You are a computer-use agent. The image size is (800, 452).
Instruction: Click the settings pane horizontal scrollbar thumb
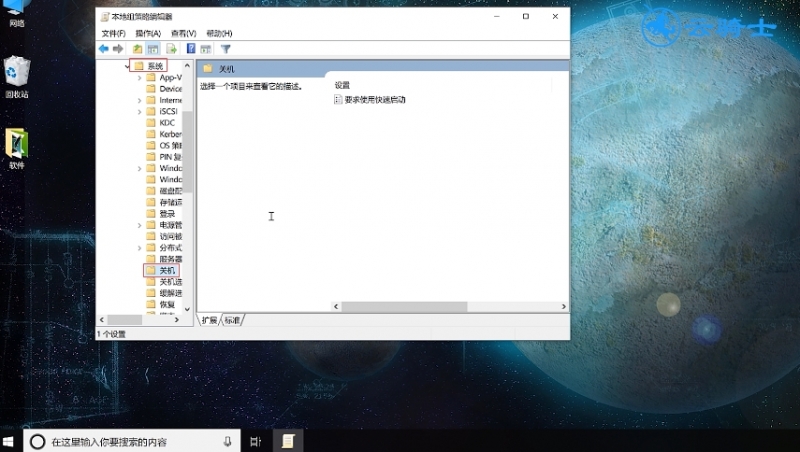tap(405, 307)
